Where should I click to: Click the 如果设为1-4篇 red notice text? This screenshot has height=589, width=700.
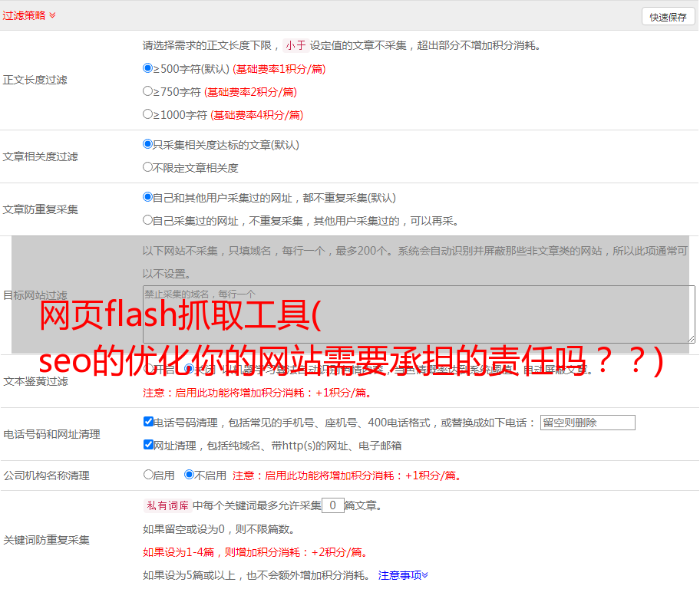pyautogui.click(x=256, y=552)
